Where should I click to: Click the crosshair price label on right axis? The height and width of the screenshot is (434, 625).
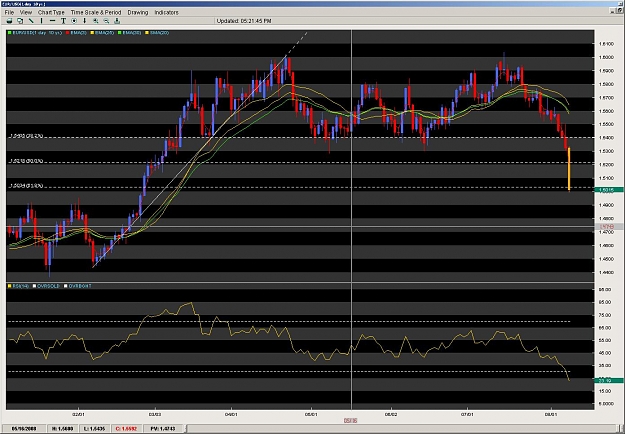click(609, 226)
